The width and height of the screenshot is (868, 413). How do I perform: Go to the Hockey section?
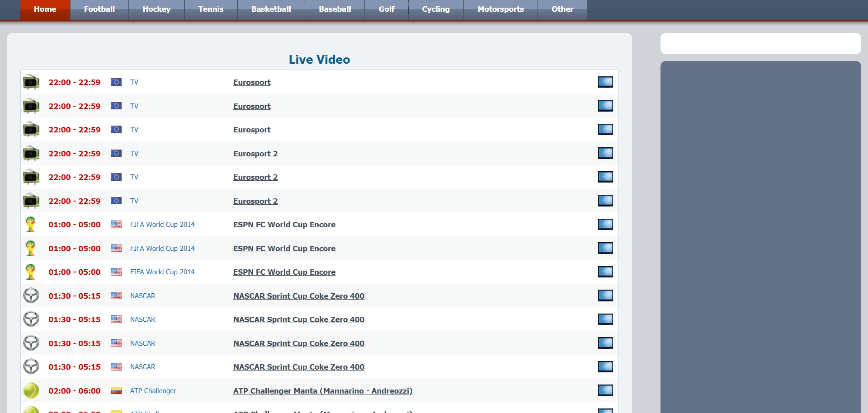(156, 9)
